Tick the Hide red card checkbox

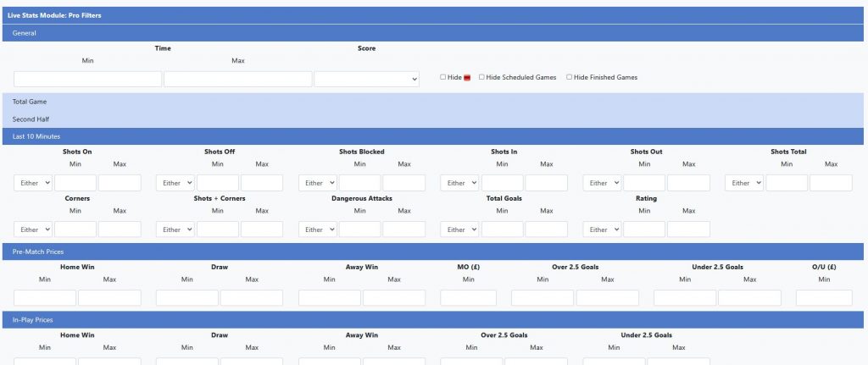click(x=443, y=77)
